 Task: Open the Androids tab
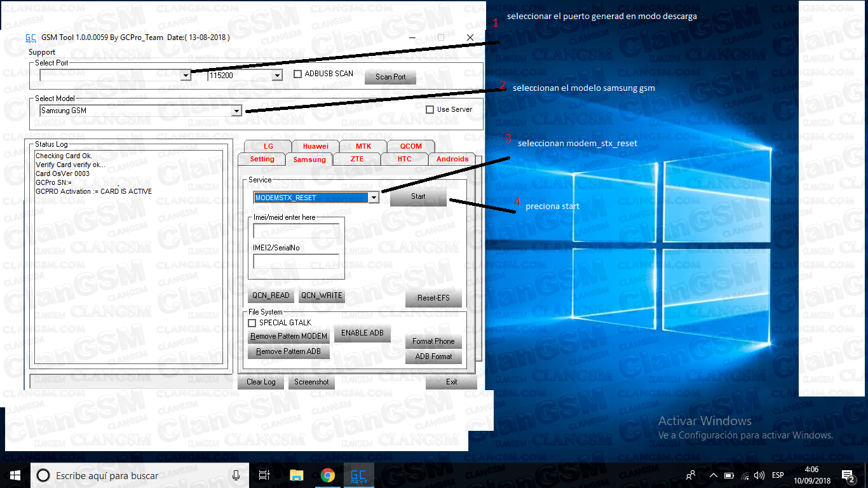452,159
